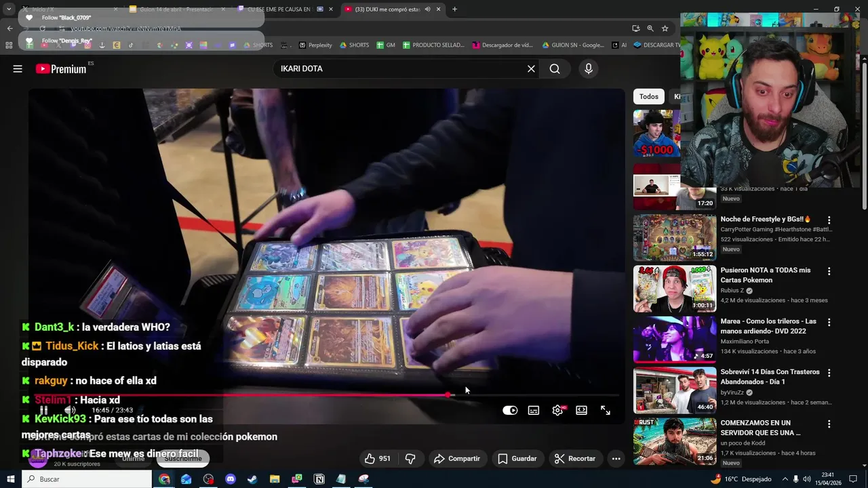Show hidden system tray icons
Viewport: 868px width, 488px height.
(785, 479)
